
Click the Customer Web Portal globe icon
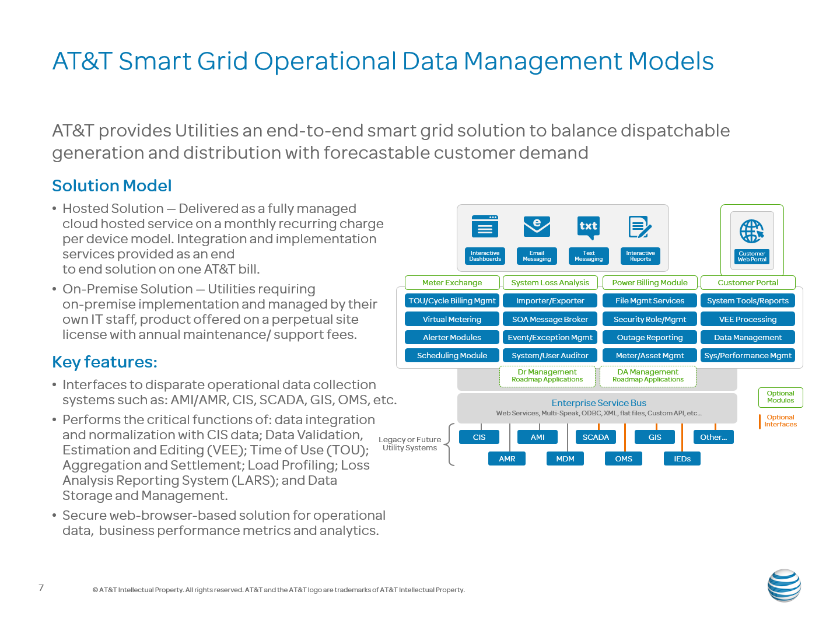tap(752, 232)
